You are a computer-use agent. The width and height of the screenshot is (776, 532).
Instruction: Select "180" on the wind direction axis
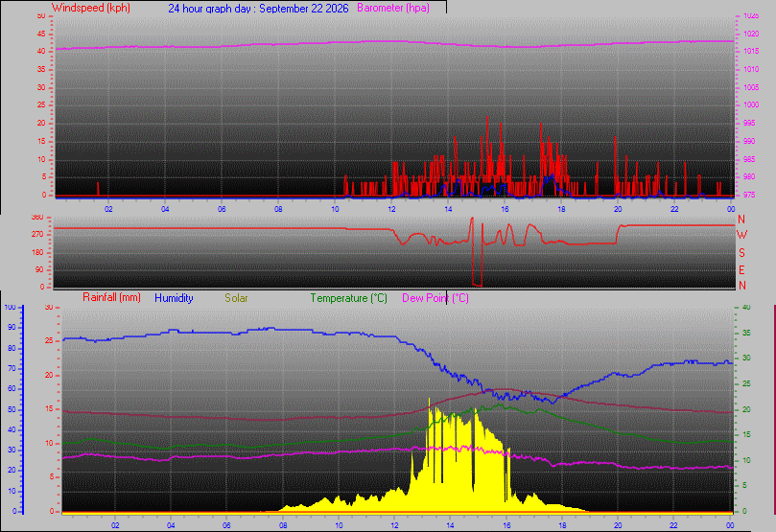pos(37,253)
